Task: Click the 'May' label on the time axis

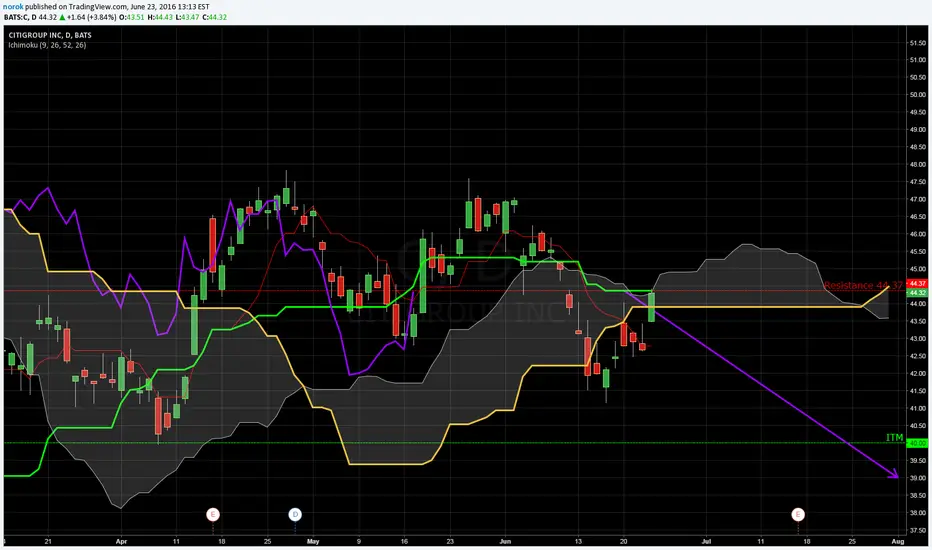Action: [x=313, y=542]
